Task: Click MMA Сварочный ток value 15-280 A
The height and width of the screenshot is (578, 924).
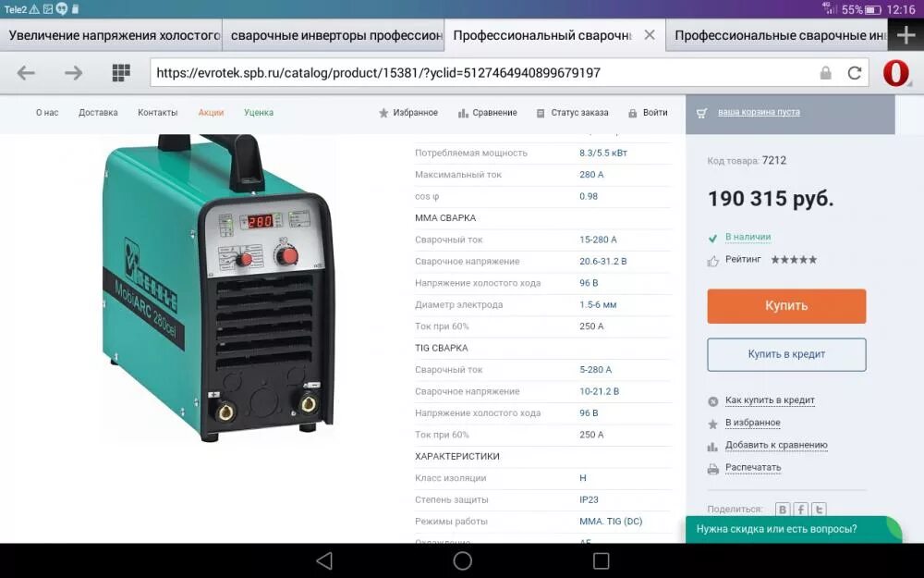Action: tap(598, 240)
